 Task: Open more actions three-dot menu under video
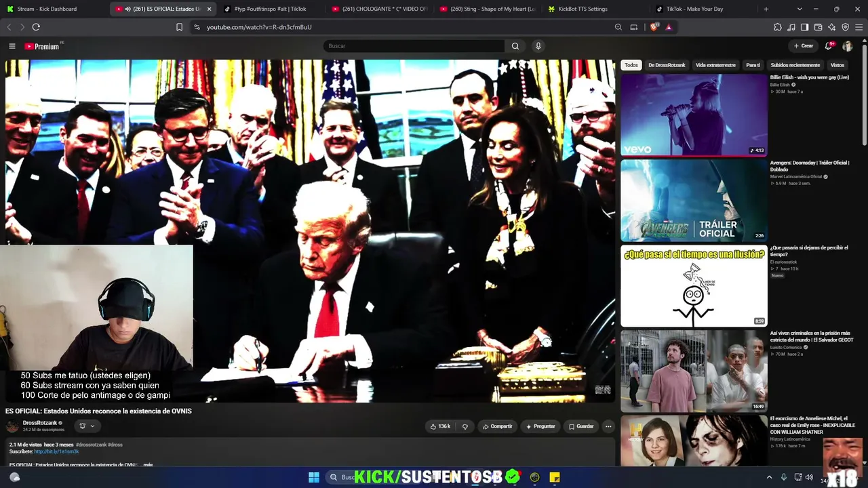click(x=608, y=426)
